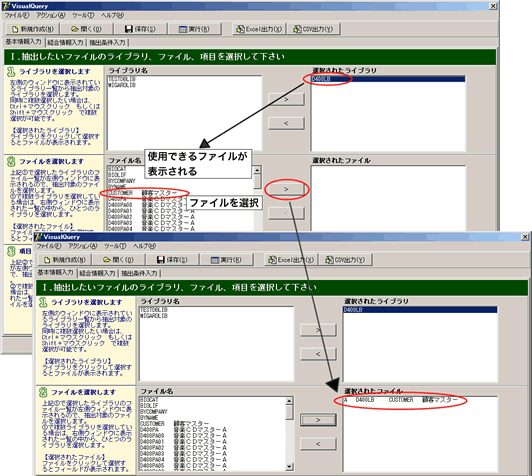Click file list scroll-up arrow in back window
The height and width of the screenshot is (476, 532).
[x=258, y=170]
